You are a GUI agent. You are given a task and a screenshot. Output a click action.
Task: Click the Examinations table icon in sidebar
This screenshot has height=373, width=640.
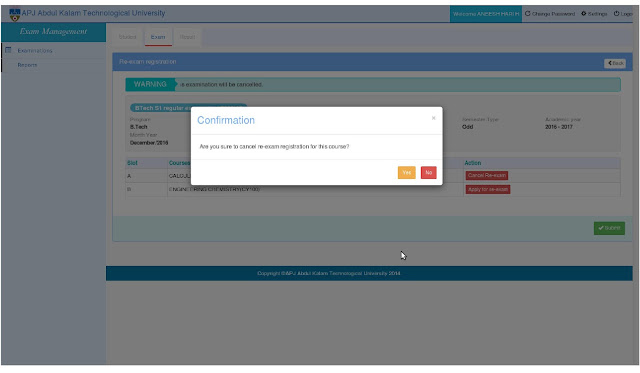tap(8, 50)
